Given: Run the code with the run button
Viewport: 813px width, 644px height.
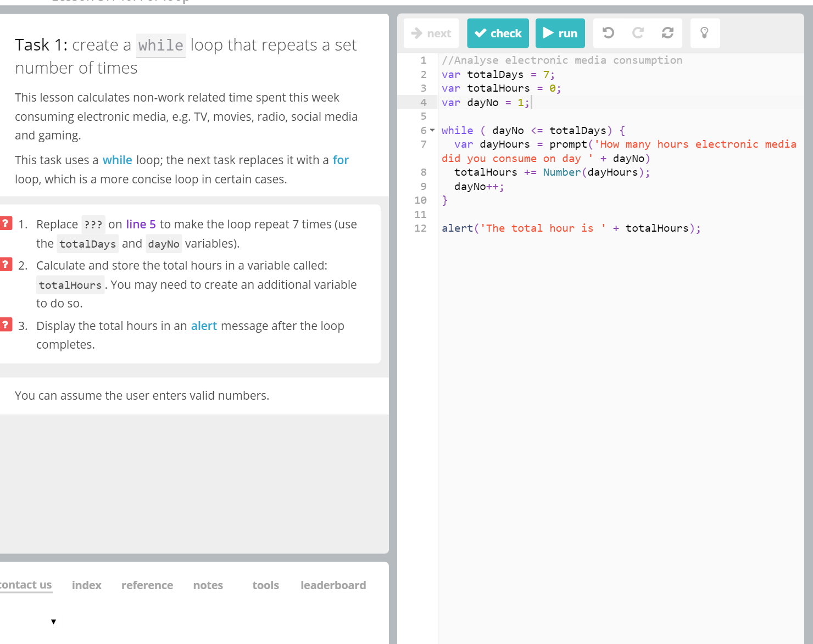Looking at the screenshot, I should [x=560, y=33].
